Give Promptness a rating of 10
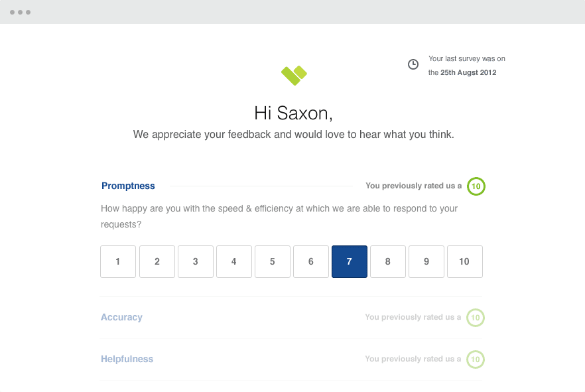 pyautogui.click(x=464, y=261)
